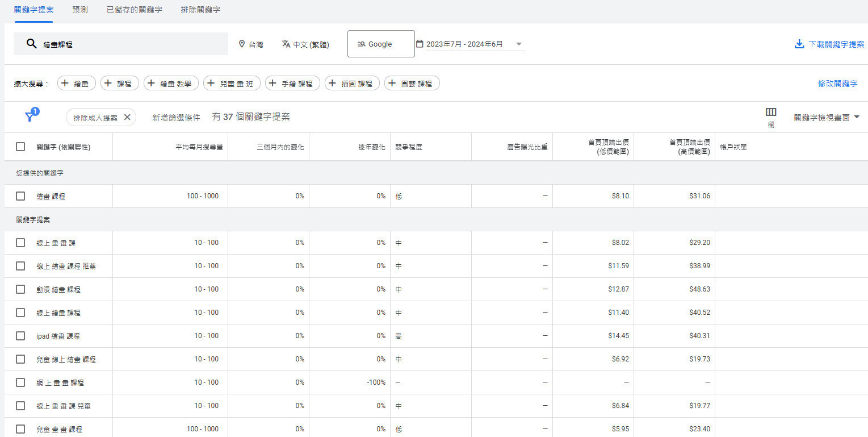
Task: Open the columns (欄) icon
Action: pos(771,112)
